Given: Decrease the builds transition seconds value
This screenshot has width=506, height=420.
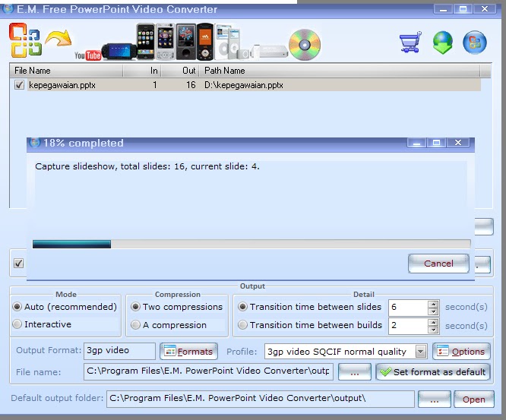Looking at the screenshot, I should click(433, 330).
